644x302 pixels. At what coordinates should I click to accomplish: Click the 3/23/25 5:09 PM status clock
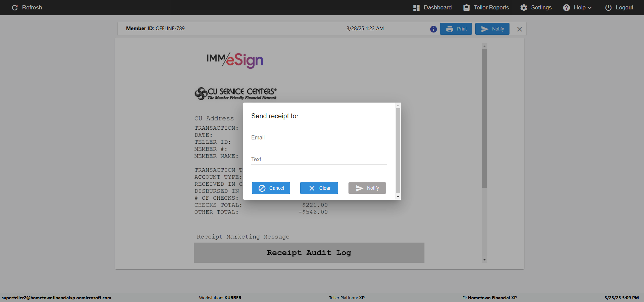tap(622, 298)
